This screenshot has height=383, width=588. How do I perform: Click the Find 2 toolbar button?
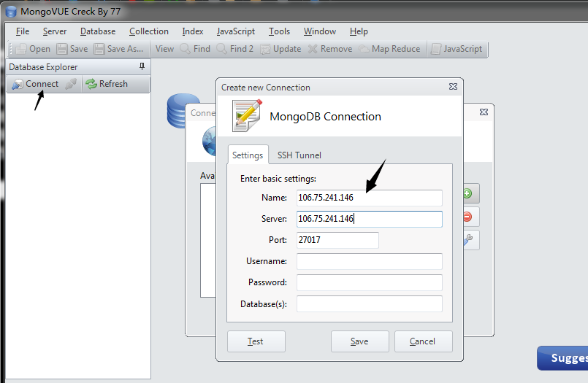[235, 49]
